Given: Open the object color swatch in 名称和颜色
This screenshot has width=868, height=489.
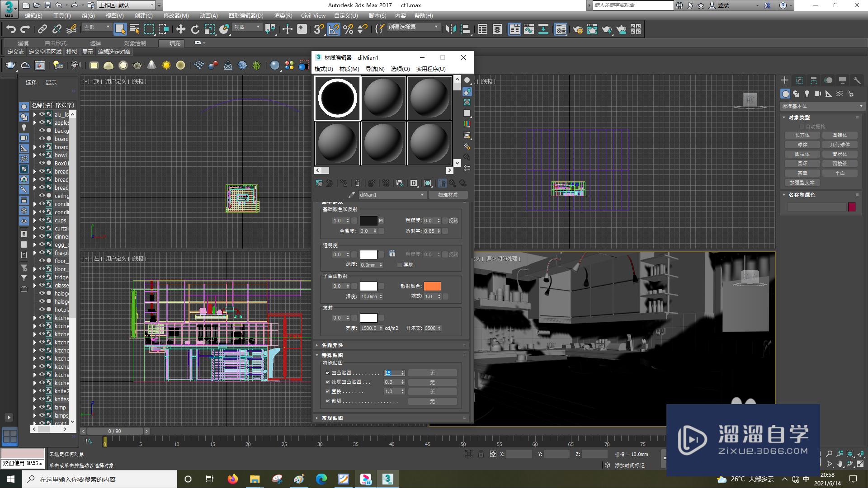Looking at the screenshot, I should coord(852,207).
